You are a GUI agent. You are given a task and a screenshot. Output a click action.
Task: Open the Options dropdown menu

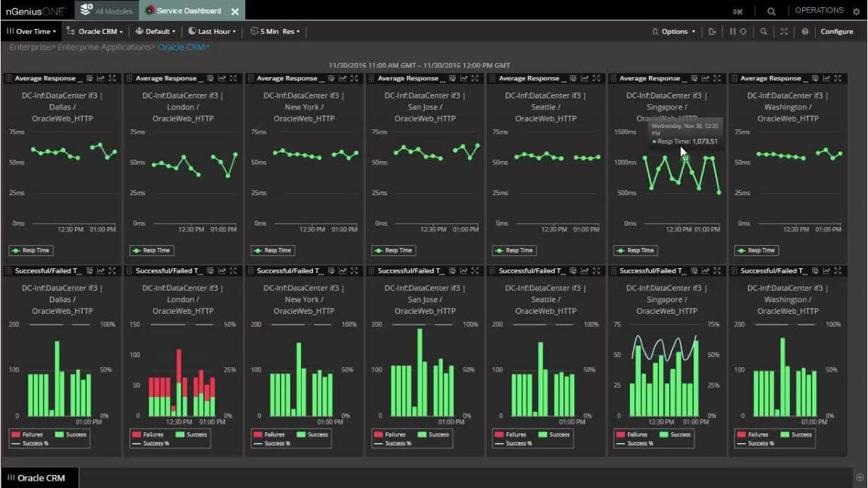[676, 32]
